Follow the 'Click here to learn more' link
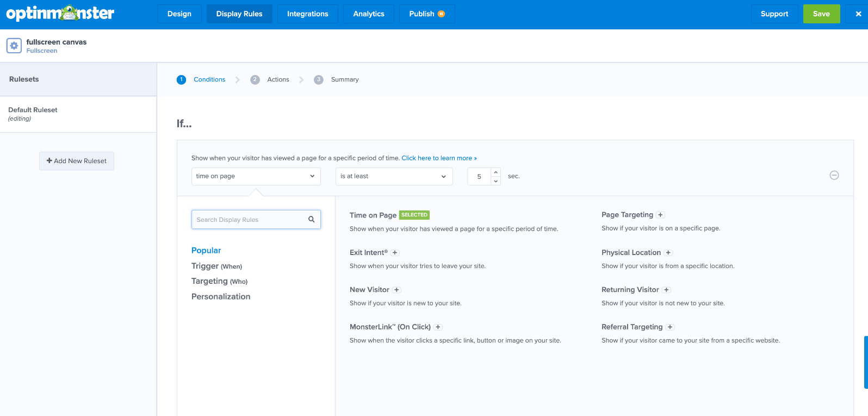 coord(439,158)
